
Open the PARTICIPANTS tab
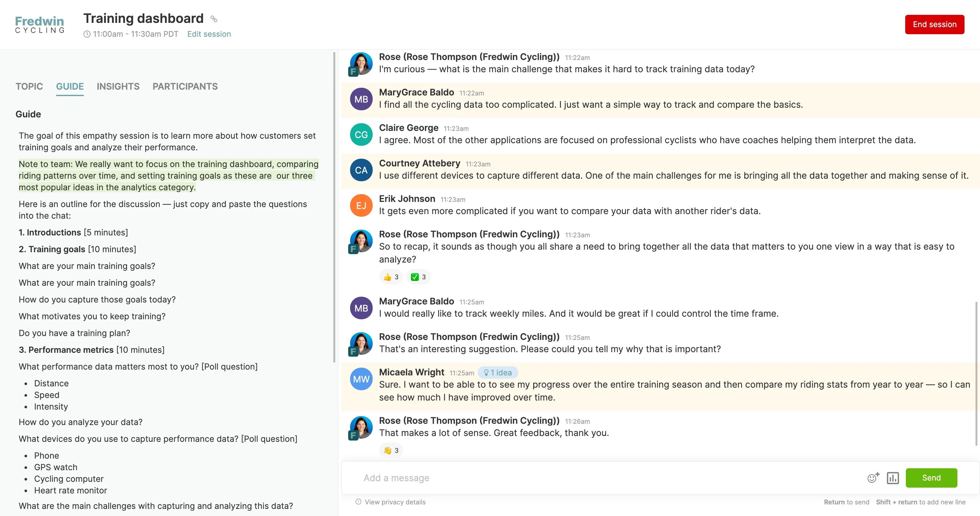pyautogui.click(x=185, y=86)
